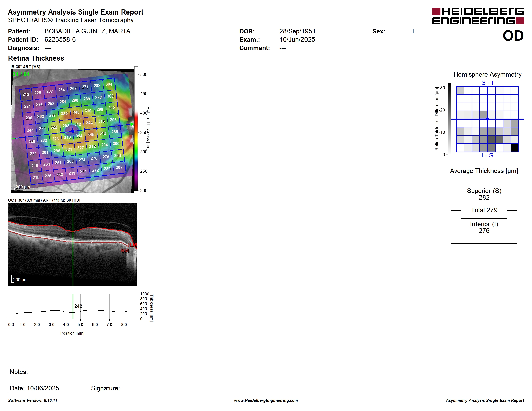This screenshot has width=532, height=411.
Task: Click the thickness map cell reading 327
Action: click(81, 148)
